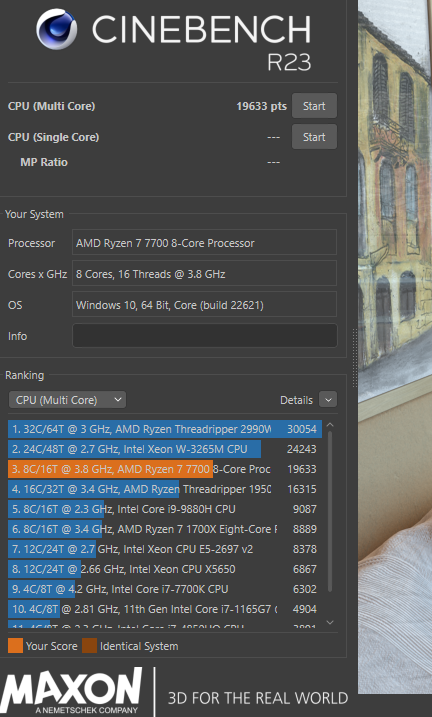Select the Core i7-7700K ranking row
The image size is (432, 717).
[x=165, y=589]
